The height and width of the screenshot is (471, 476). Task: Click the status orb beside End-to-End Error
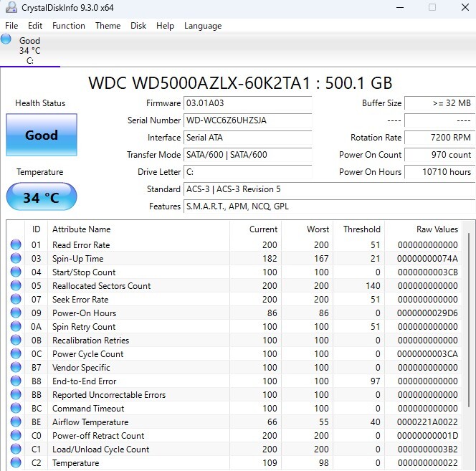(16, 381)
